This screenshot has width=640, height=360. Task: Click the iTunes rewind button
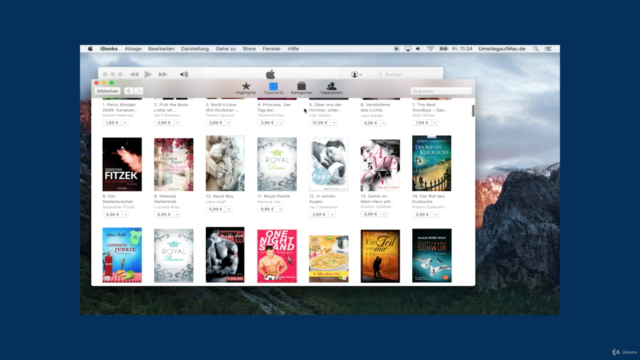point(134,74)
